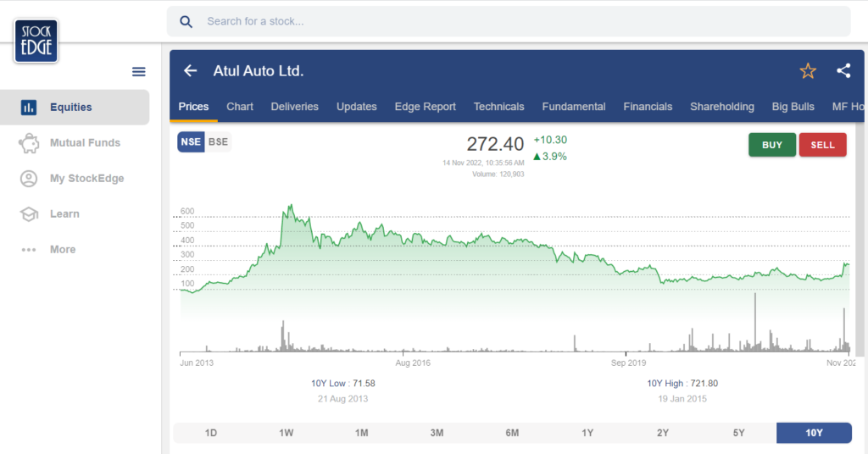Click the red SELL button
Screen dimensions: 868x454
pos(822,145)
